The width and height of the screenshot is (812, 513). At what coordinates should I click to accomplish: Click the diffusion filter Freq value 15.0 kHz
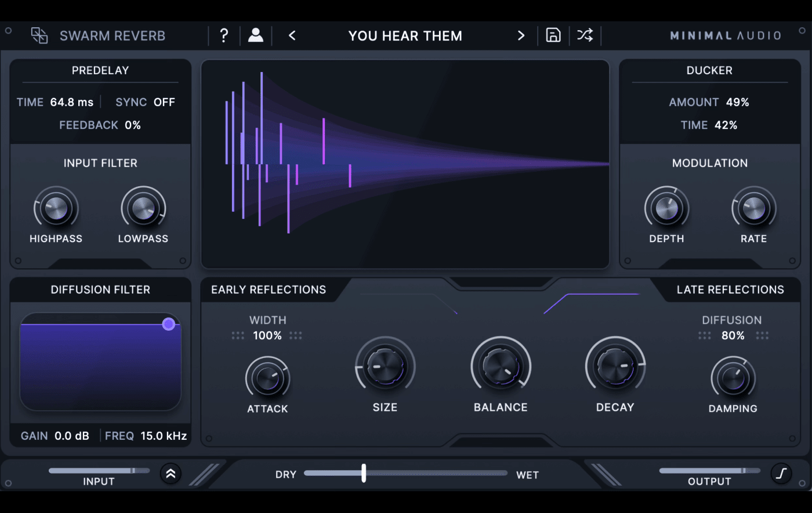click(x=164, y=436)
